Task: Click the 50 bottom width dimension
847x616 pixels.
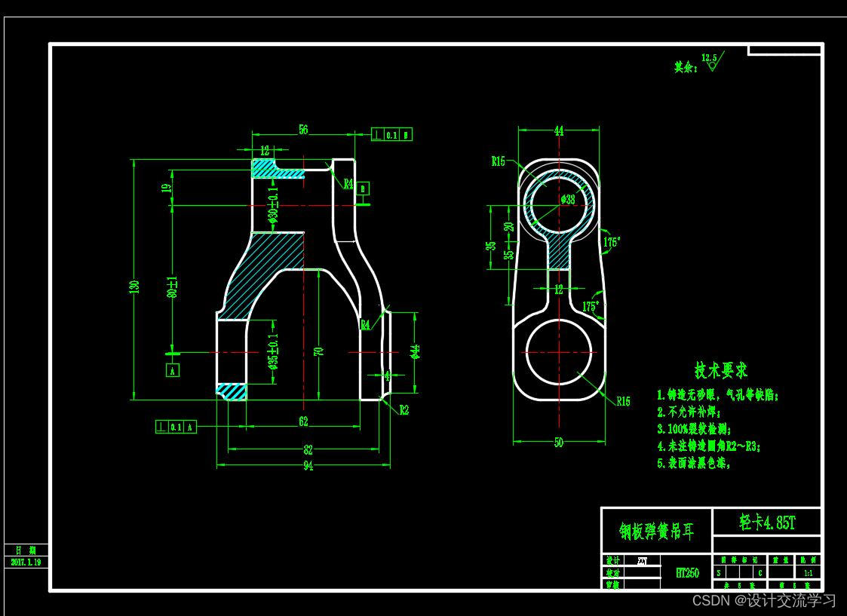Action: (559, 442)
